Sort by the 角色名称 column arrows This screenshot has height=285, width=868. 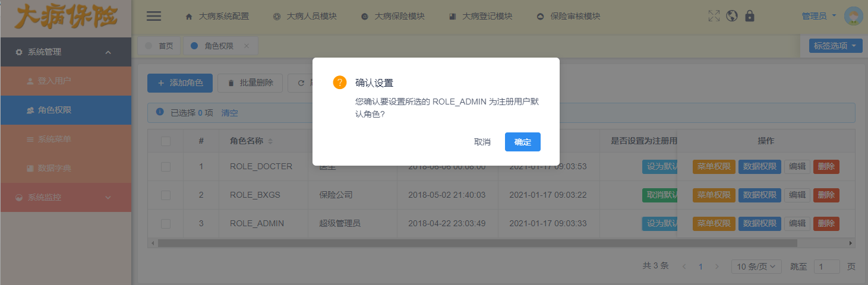(271, 141)
